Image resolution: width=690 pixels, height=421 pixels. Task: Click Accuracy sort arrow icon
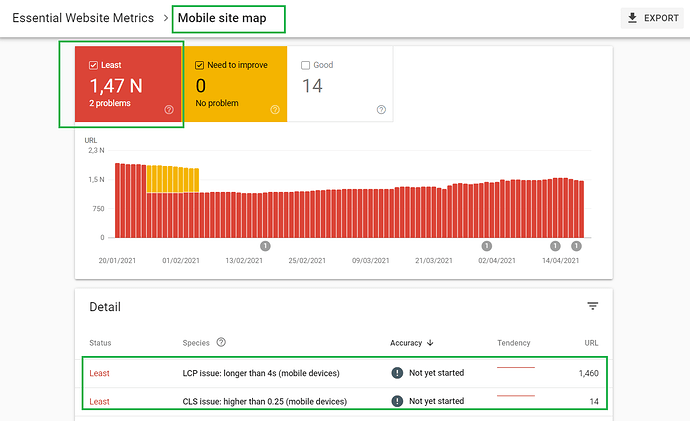click(430, 343)
